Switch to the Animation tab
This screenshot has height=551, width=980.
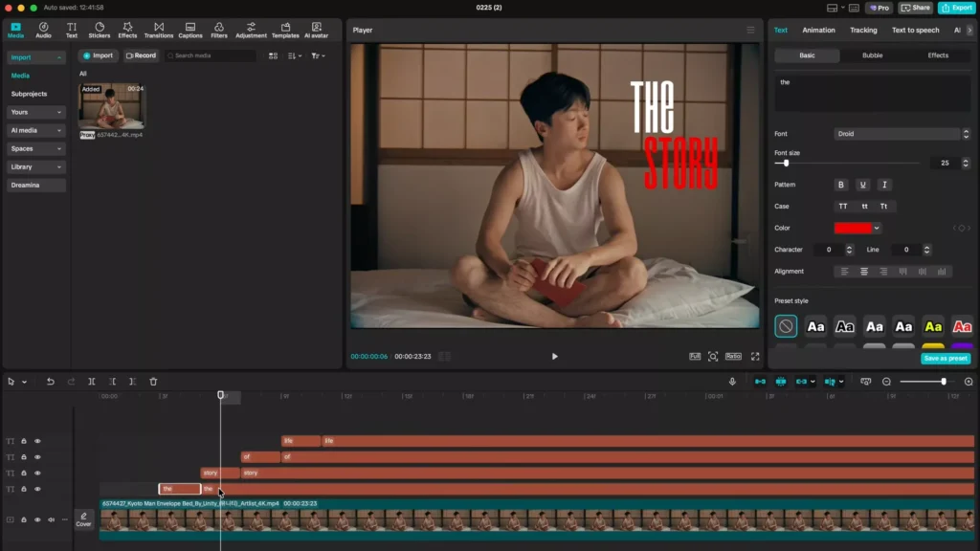(818, 30)
